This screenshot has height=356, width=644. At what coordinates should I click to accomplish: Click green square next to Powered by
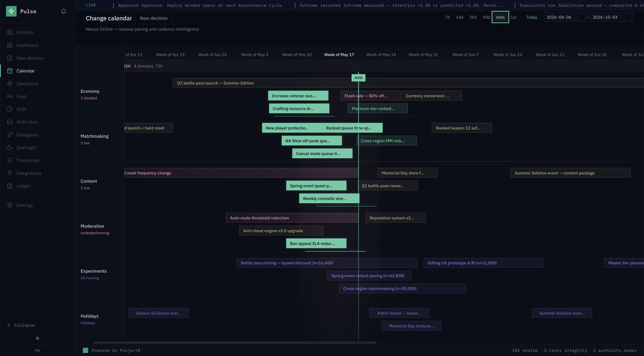click(85, 350)
